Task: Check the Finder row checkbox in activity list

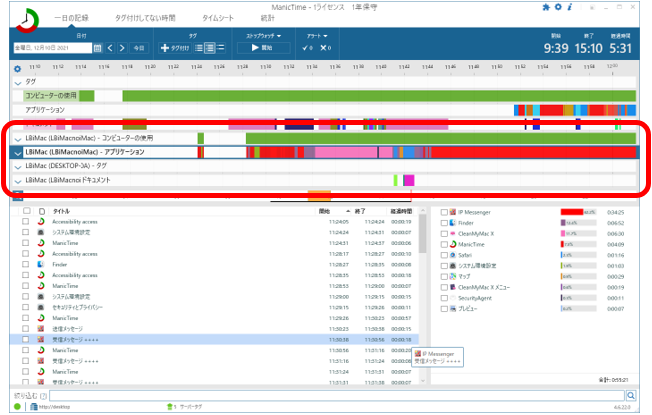Action: [x=26, y=264]
